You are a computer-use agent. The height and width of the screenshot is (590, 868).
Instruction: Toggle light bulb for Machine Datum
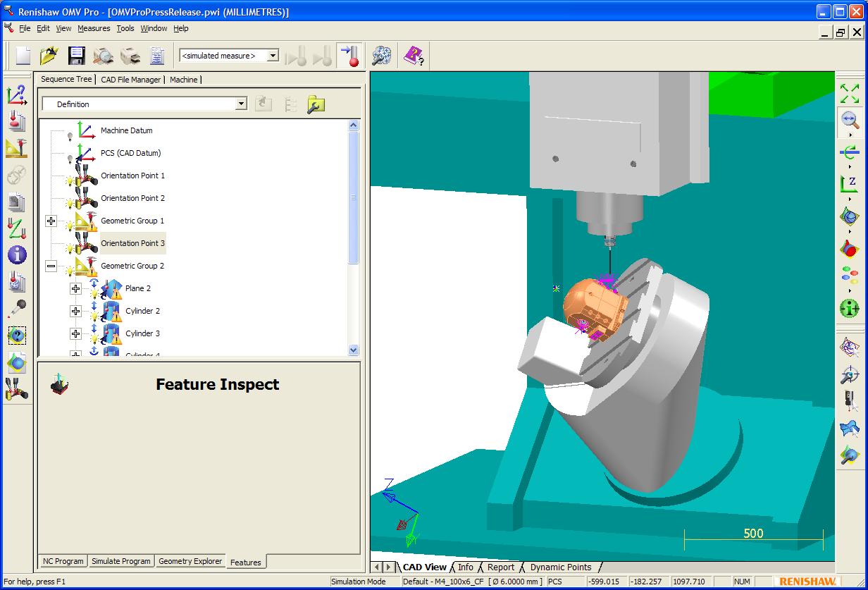[70, 135]
